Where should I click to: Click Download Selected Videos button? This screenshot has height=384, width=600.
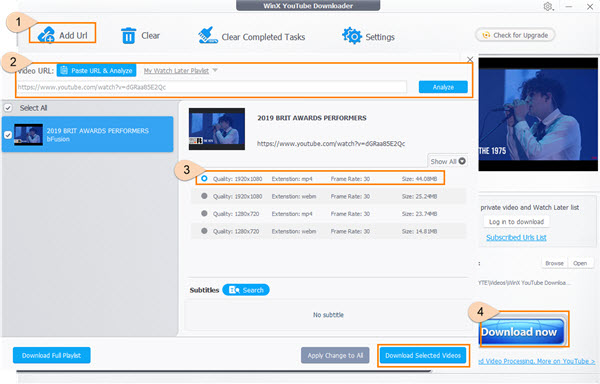point(423,355)
